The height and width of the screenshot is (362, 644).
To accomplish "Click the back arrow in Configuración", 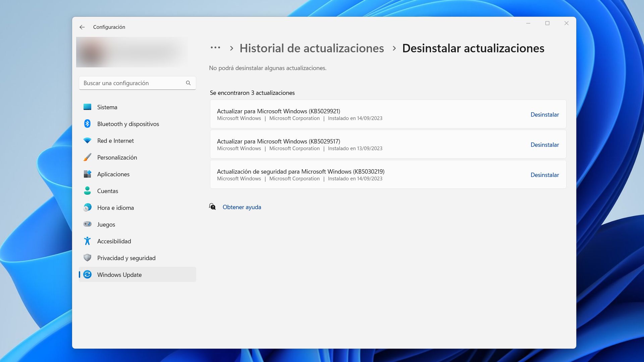I will [x=83, y=27].
